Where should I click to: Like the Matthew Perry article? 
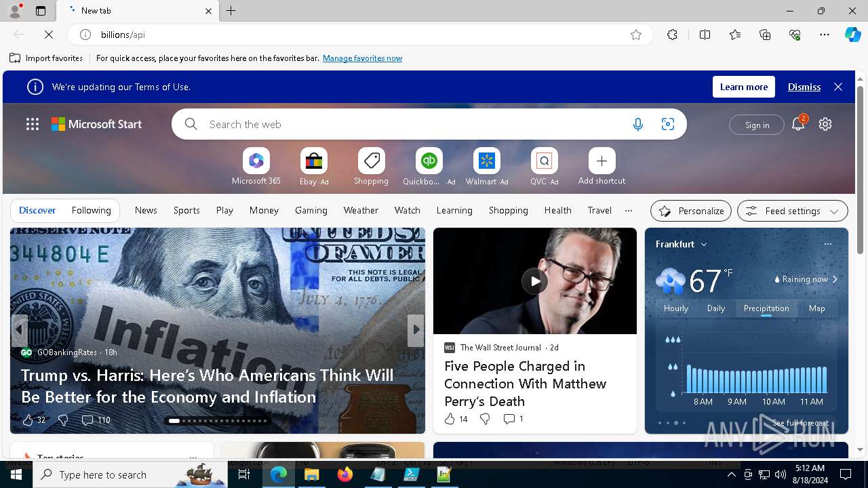pyautogui.click(x=450, y=419)
